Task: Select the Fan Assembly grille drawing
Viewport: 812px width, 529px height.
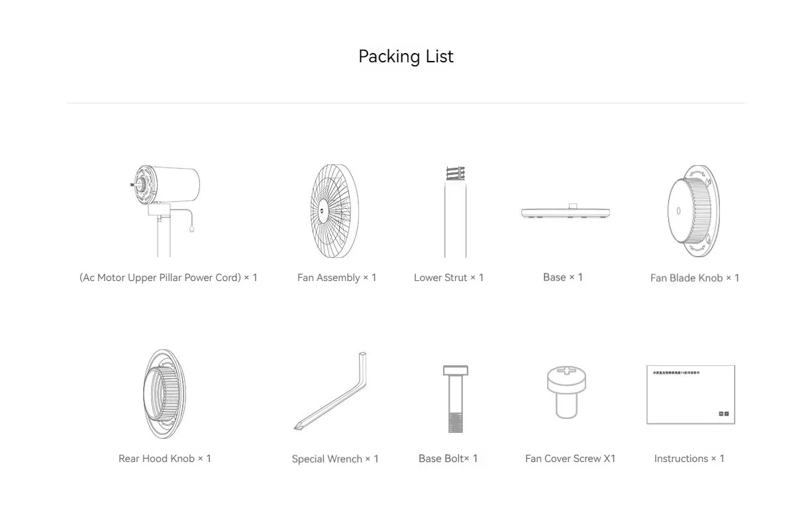Action: point(334,211)
